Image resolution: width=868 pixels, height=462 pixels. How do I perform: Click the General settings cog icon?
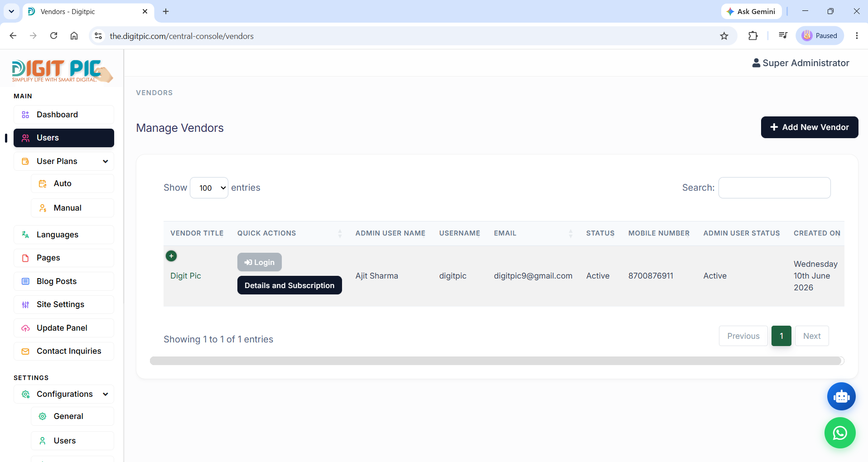coord(43,416)
